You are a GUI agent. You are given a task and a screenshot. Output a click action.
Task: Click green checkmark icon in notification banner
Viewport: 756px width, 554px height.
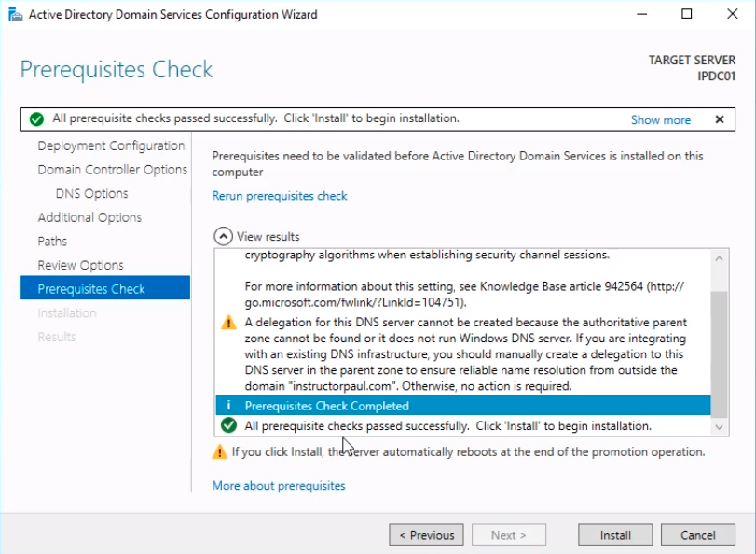(x=36, y=118)
